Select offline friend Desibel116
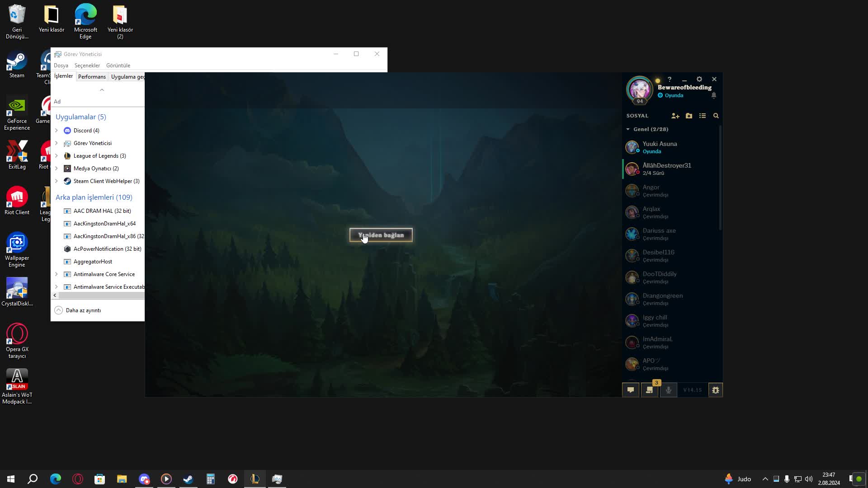 pyautogui.click(x=671, y=256)
